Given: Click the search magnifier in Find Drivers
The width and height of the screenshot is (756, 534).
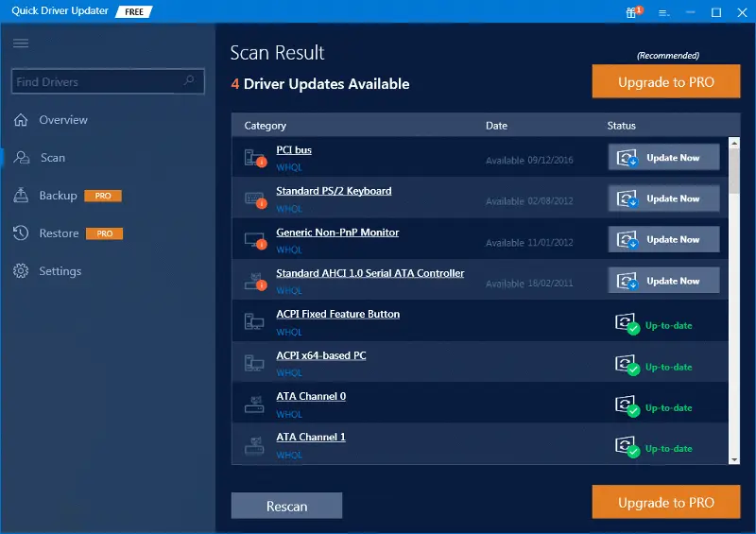Looking at the screenshot, I should [189, 80].
